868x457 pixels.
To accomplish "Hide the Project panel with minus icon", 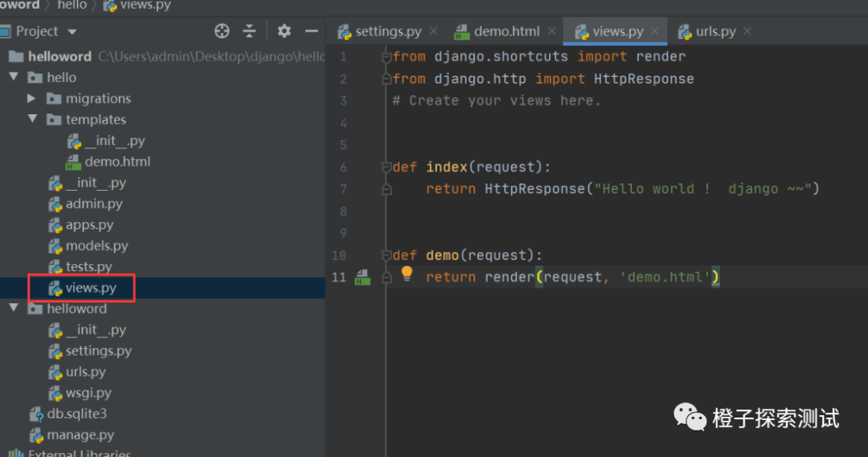I will pyautogui.click(x=312, y=31).
